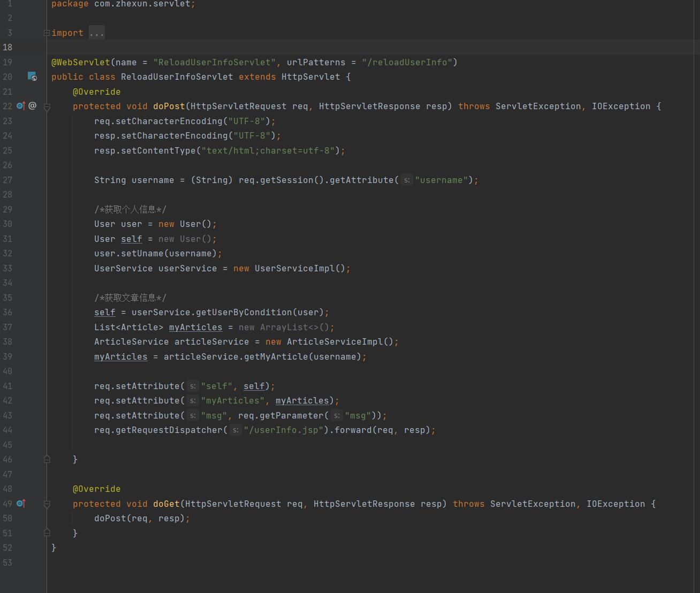Viewport: 700px width, 593px height.
Task: Collapse the doGet method using its fold arrow
Action: (47, 505)
